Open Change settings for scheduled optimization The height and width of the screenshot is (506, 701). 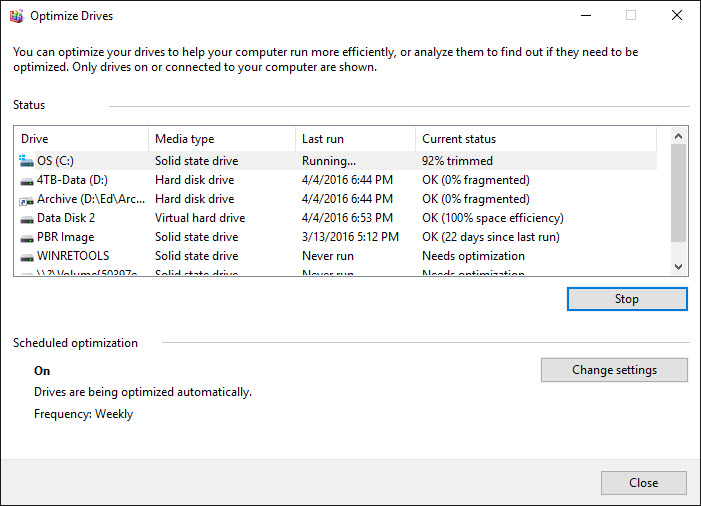click(x=614, y=370)
